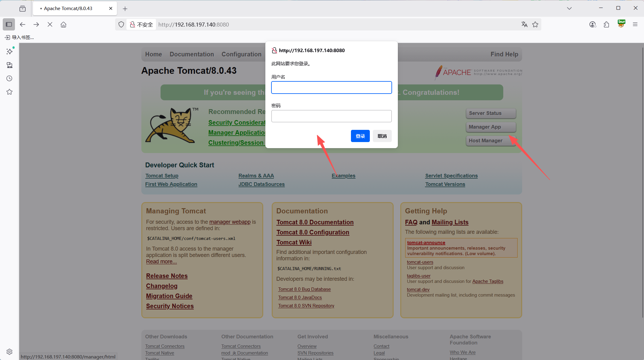Click the translate page icon
This screenshot has width=644, height=360.
(x=524, y=24)
